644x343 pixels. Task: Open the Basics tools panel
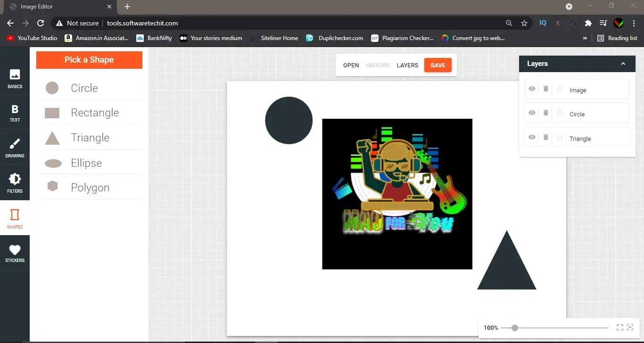click(x=15, y=79)
